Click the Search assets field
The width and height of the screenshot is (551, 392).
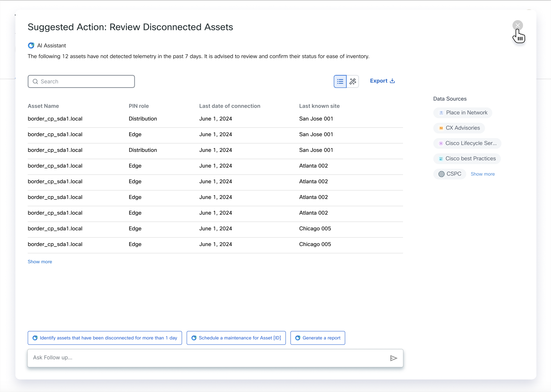[x=86, y=81]
